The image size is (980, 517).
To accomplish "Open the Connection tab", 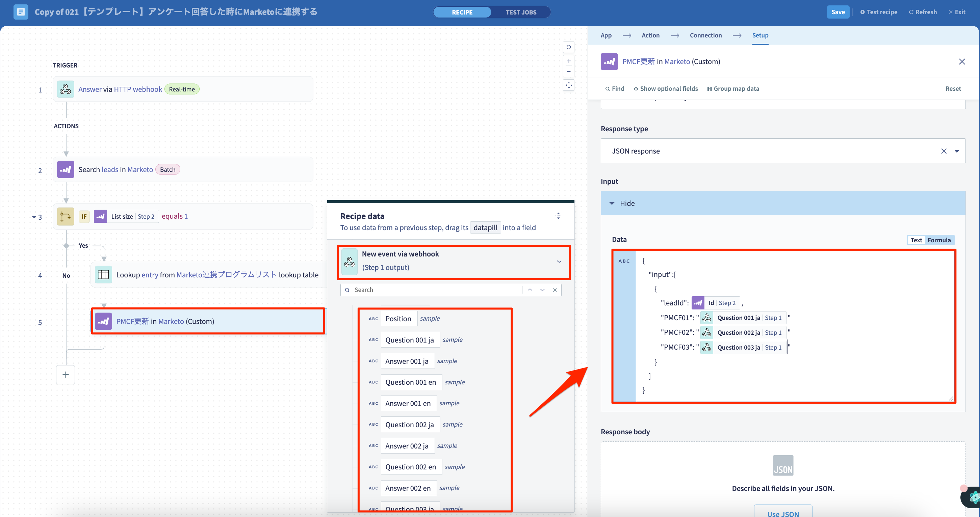I will click(x=706, y=35).
